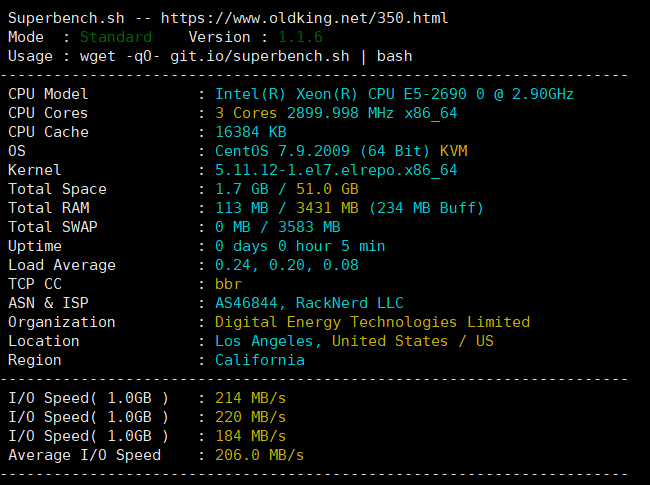
Task: Click the Total RAM 3431 MB value
Action: point(309,208)
